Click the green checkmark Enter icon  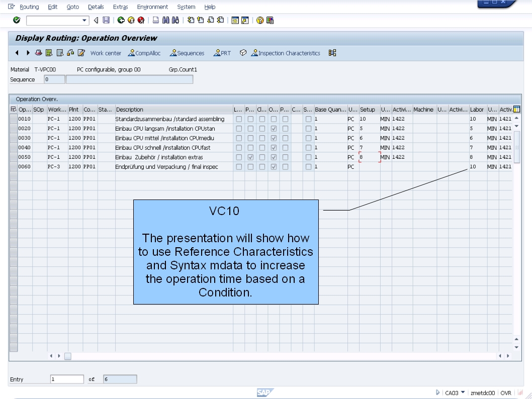click(x=16, y=20)
